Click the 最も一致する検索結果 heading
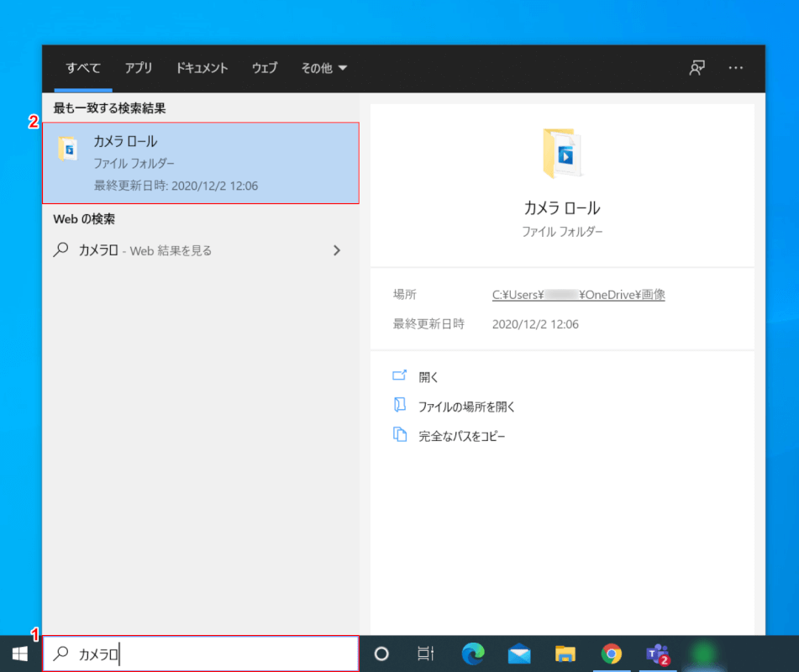The width and height of the screenshot is (799, 672). [109, 108]
